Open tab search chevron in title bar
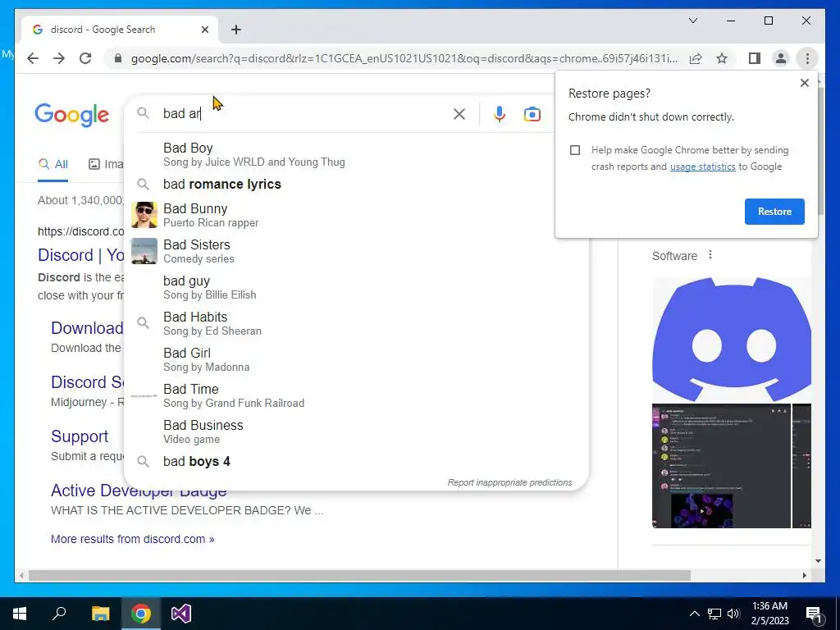The image size is (840, 630). tap(692, 21)
